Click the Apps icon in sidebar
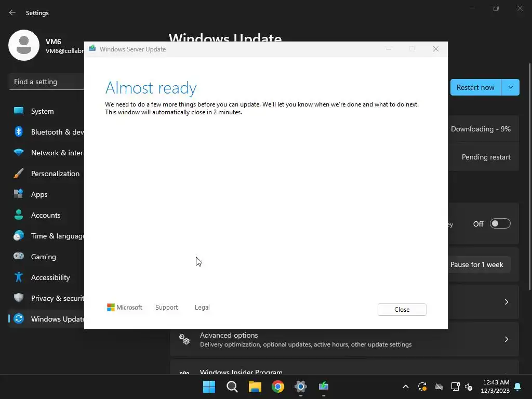532x399 pixels. (19, 194)
